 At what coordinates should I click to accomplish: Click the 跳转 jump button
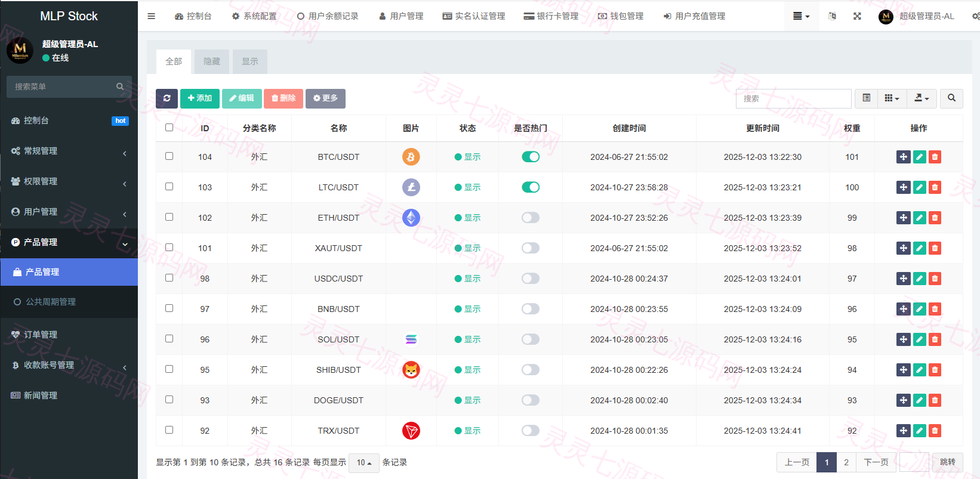pos(948,462)
